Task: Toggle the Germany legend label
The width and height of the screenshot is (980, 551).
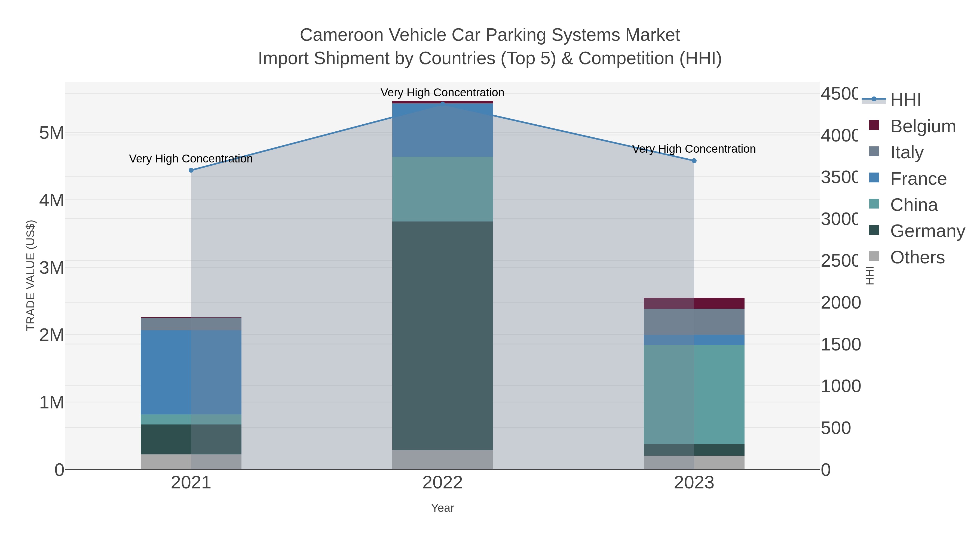Action: point(927,231)
